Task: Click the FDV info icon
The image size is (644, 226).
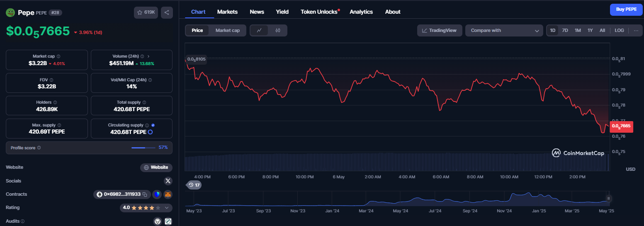Action: point(51,80)
